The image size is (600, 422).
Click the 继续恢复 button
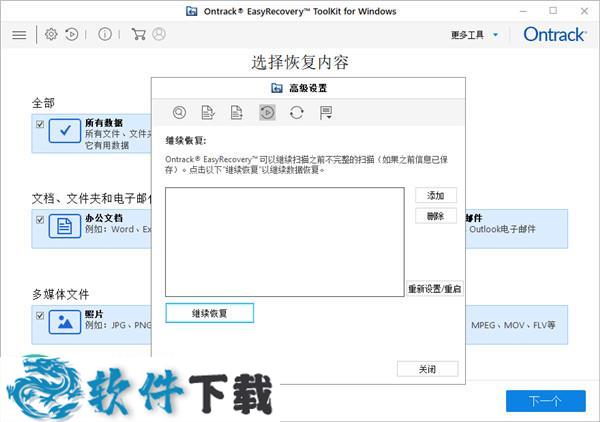click(x=210, y=313)
